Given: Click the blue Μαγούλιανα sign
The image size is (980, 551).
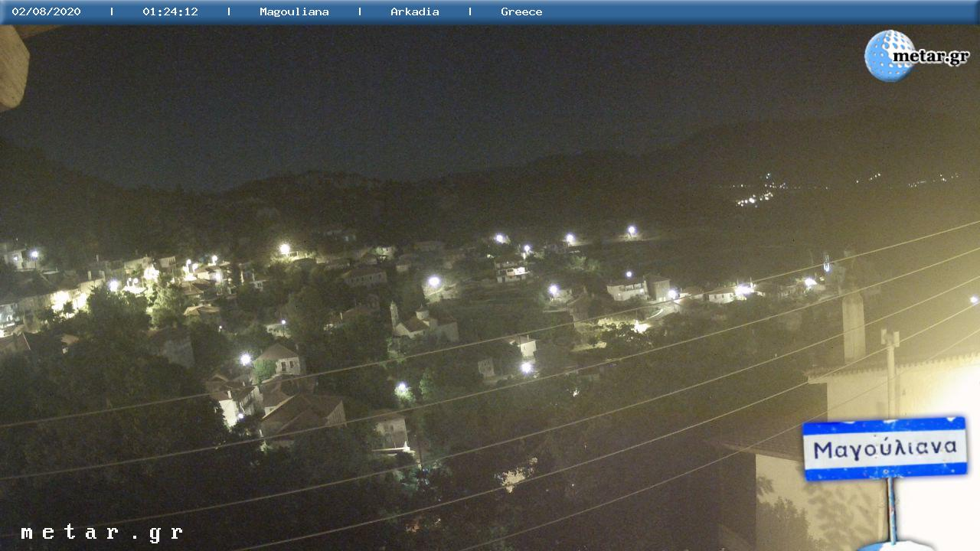Looking at the screenshot, I should pos(884,448).
